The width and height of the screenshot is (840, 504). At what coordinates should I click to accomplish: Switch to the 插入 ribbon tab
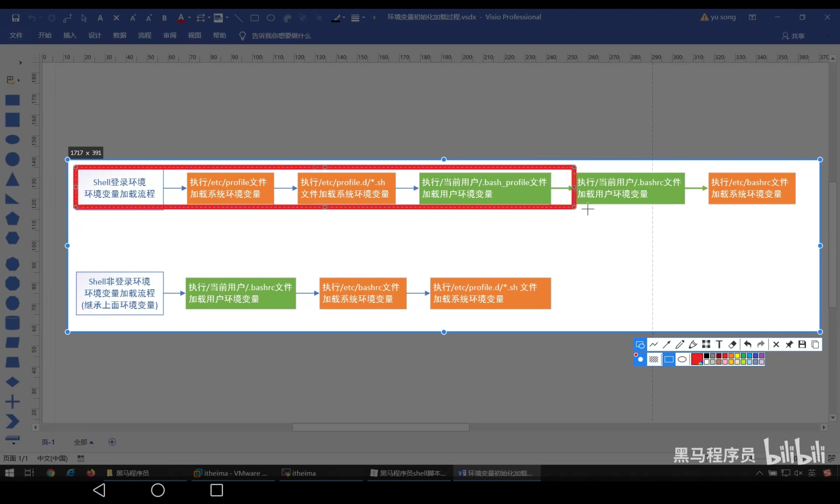(x=70, y=35)
